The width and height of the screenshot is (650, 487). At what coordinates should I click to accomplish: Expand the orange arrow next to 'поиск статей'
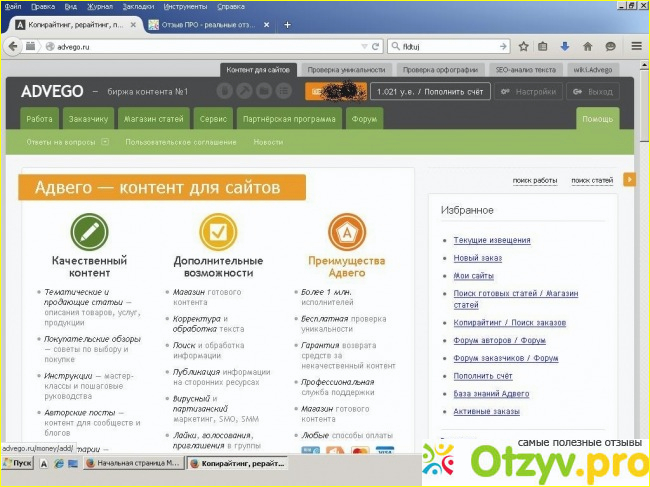[629, 180]
